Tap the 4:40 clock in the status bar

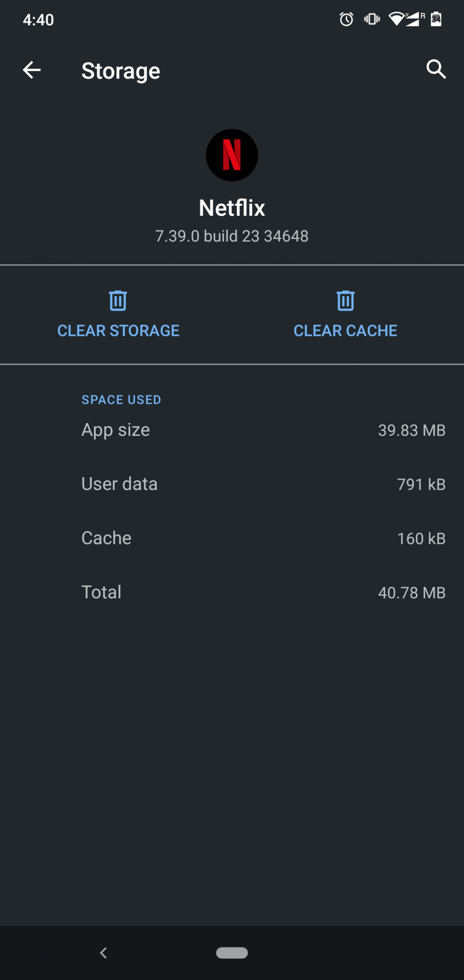(x=38, y=20)
